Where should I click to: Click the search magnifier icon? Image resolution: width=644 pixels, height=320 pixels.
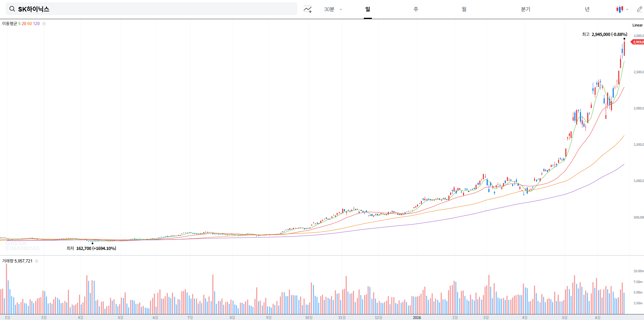12,9
